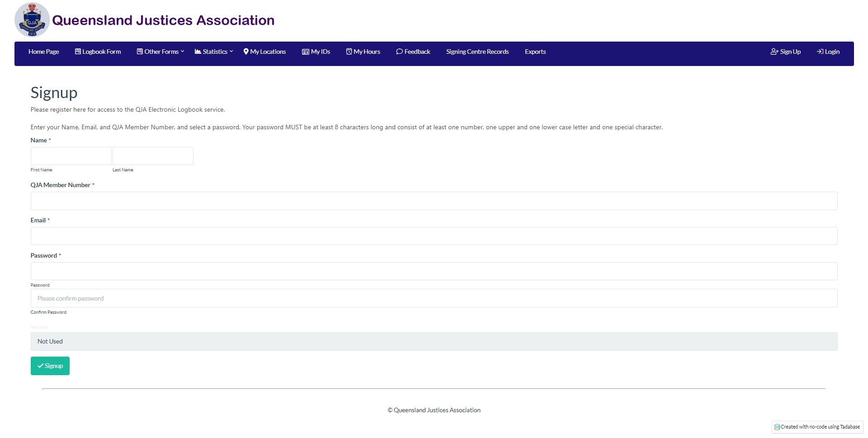Image resolution: width=868 pixels, height=438 pixels.
Task: Click the Sign Up link in the navbar
Action: pos(786,52)
